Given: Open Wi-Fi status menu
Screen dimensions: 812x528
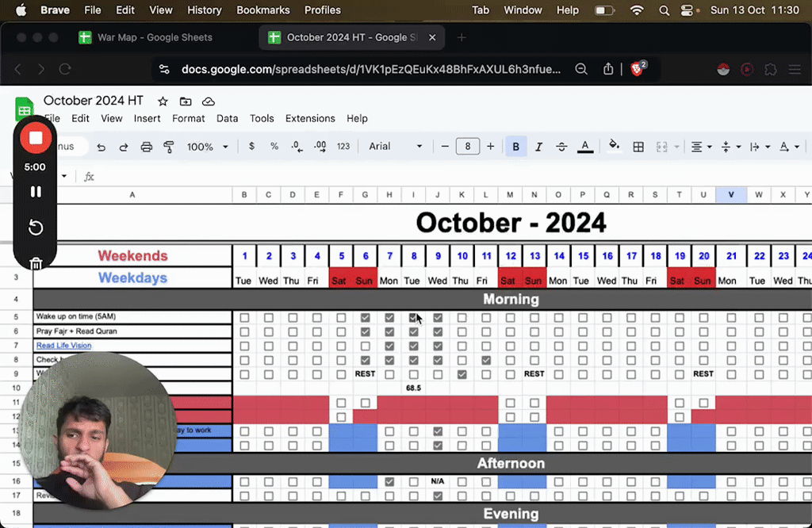Looking at the screenshot, I should click(x=637, y=10).
